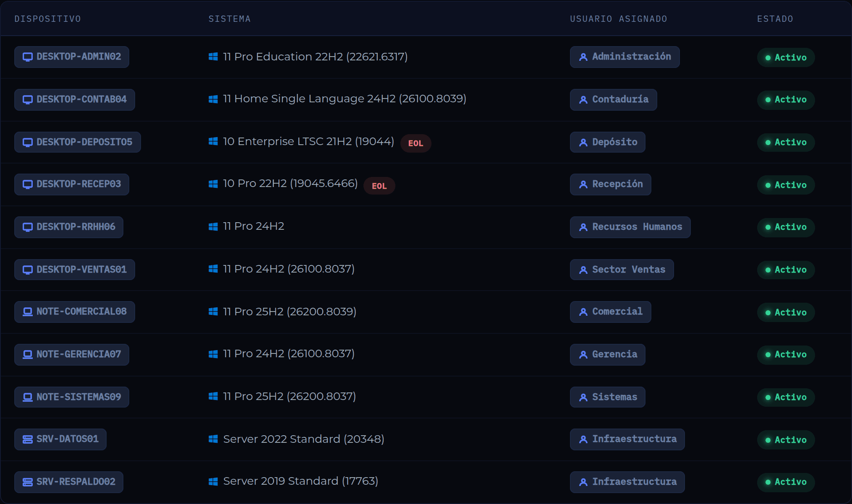
Task: Click the EOL badge beside 10 Enterprise LTSC
Action: tap(416, 143)
